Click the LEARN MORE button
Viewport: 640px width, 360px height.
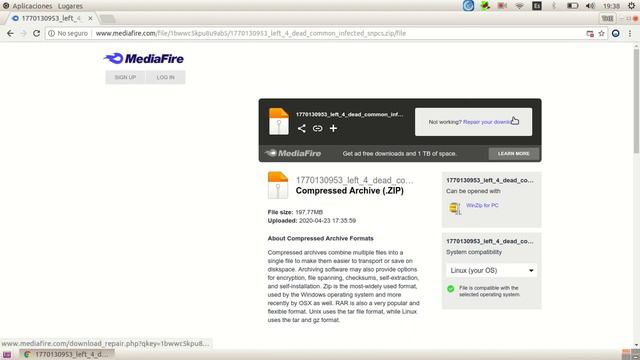click(x=513, y=153)
